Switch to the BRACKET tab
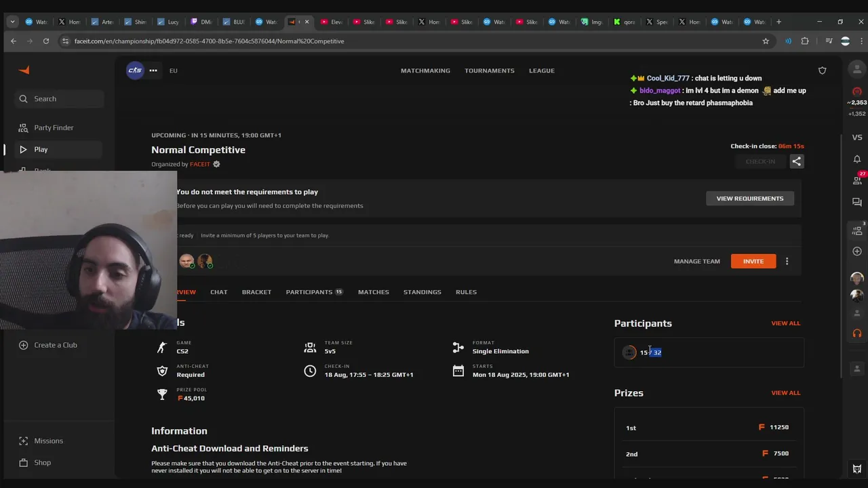 tap(256, 292)
